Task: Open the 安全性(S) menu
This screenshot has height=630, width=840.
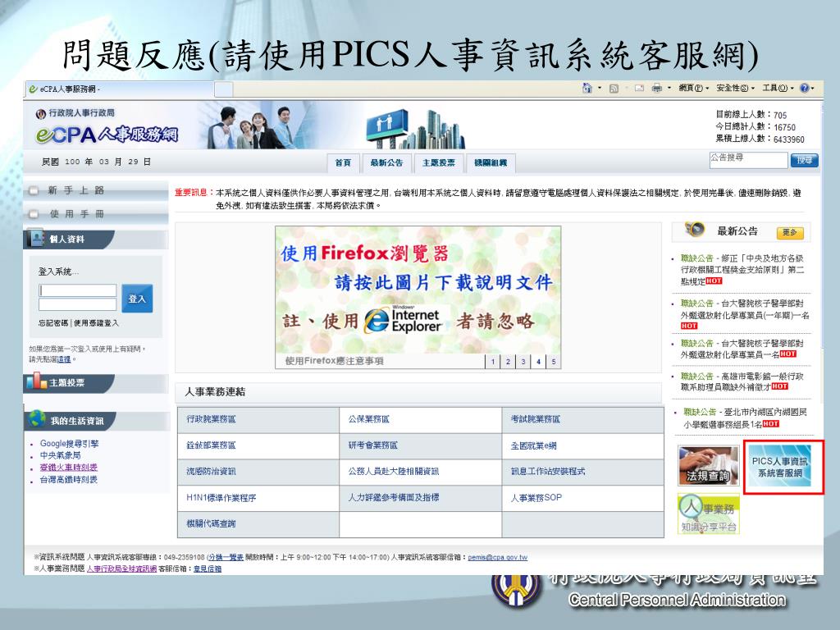Action: point(736,89)
